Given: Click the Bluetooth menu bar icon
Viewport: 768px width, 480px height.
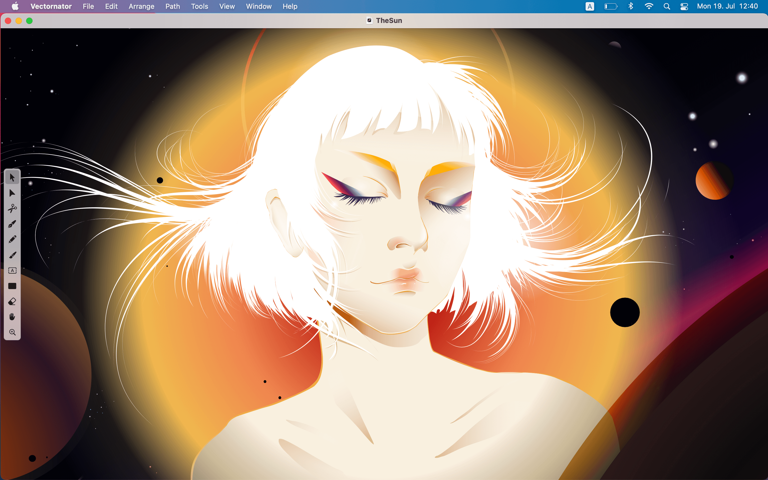Looking at the screenshot, I should point(631,6).
